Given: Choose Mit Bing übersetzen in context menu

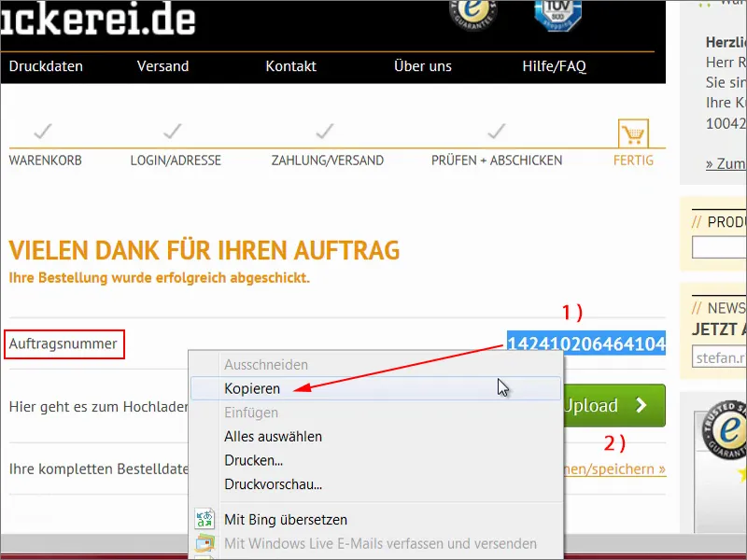Looking at the screenshot, I should pos(376,520).
